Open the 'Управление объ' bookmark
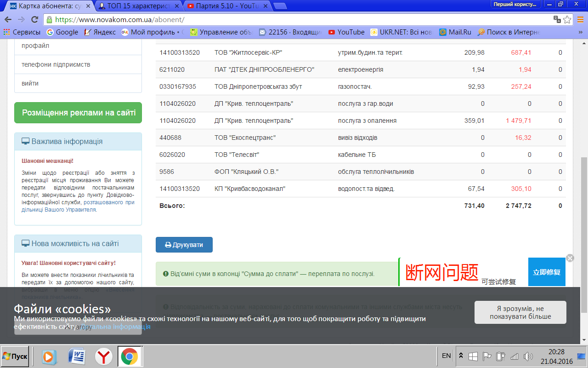This screenshot has height=368, width=588. (221, 32)
